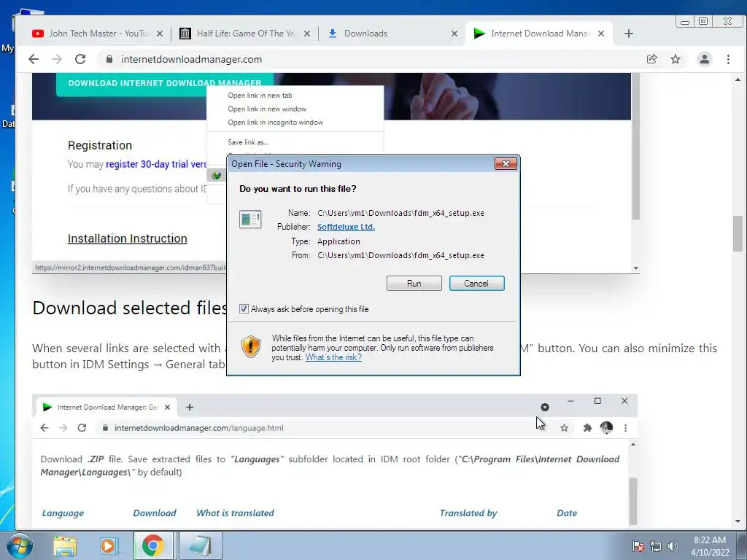Open the notepad app in taskbar
This screenshot has width=747, height=560.
(x=200, y=545)
